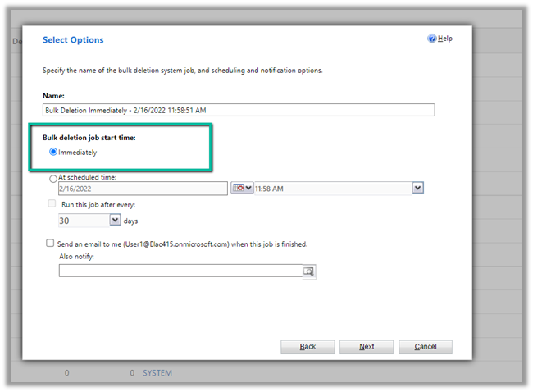Open the Help link
The width and height of the screenshot is (533, 392).
tap(445, 39)
